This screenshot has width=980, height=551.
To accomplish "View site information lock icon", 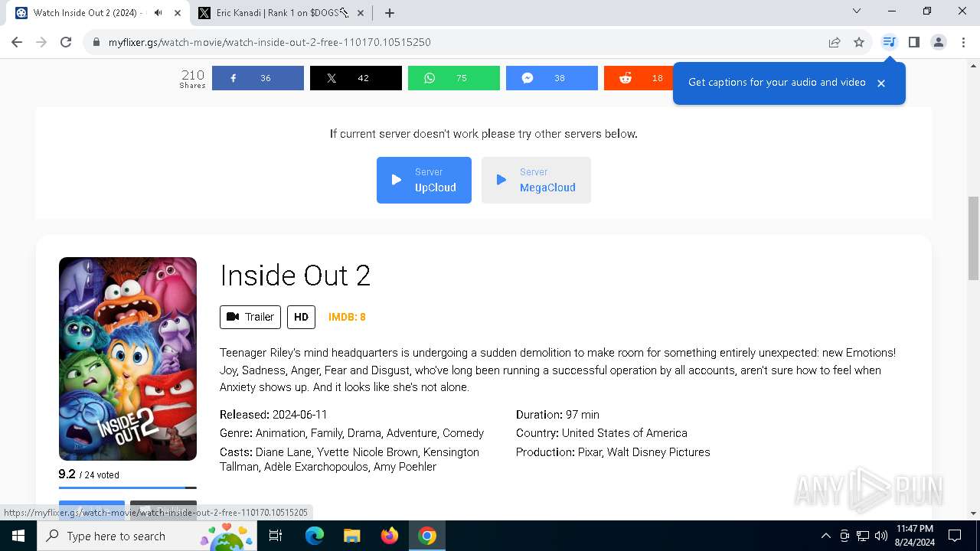I will tap(96, 42).
